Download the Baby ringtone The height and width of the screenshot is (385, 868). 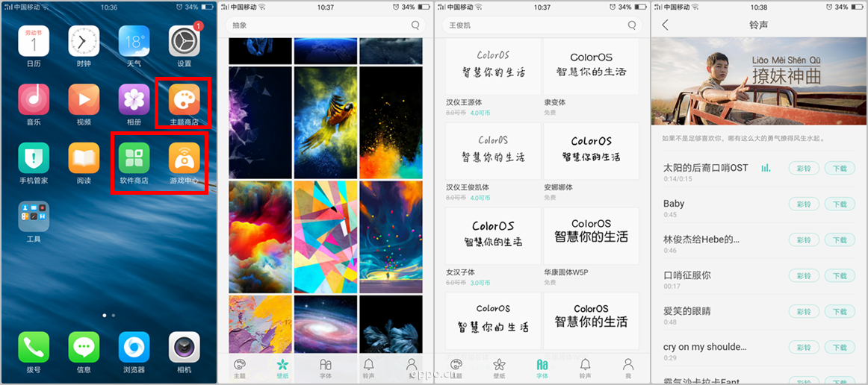click(840, 204)
